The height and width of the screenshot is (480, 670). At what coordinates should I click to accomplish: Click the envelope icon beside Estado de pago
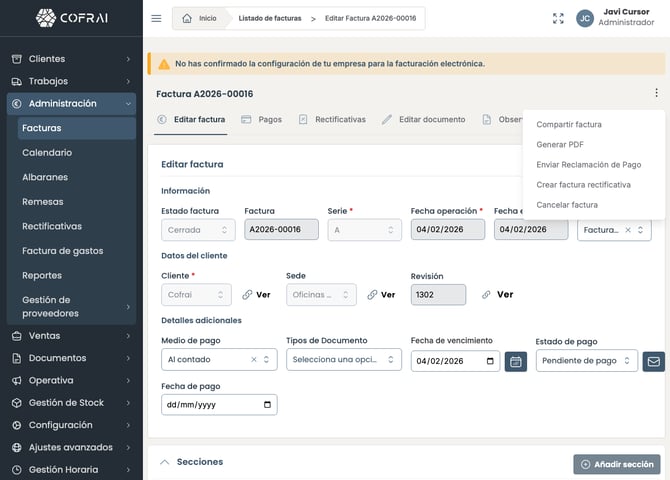coord(653,361)
